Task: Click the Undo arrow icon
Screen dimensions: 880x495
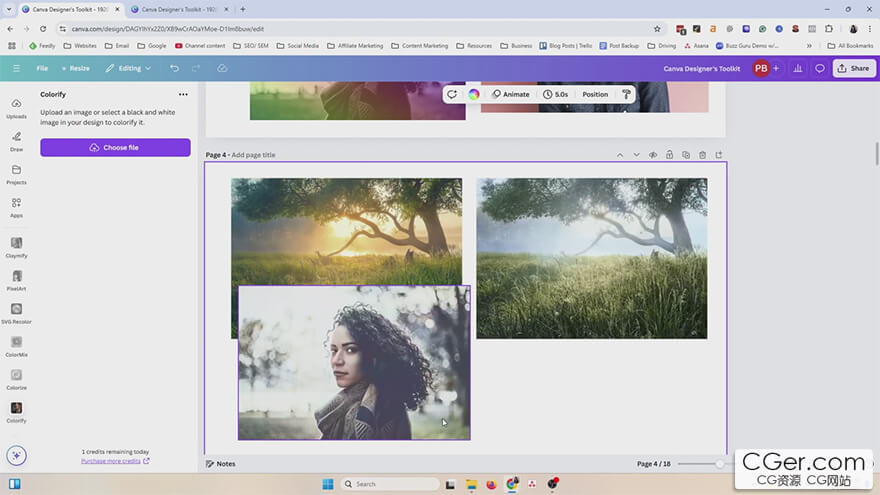Action: pos(174,68)
